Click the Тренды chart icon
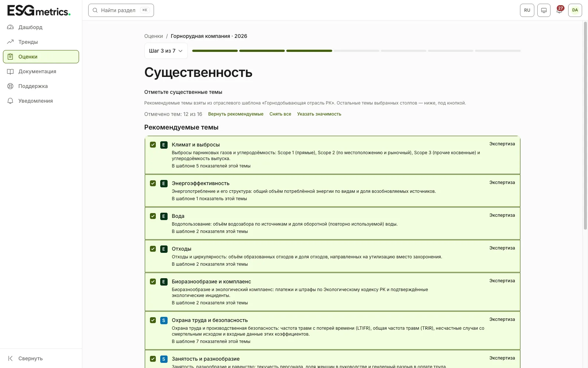Image resolution: width=588 pixels, height=368 pixels. (11, 42)
